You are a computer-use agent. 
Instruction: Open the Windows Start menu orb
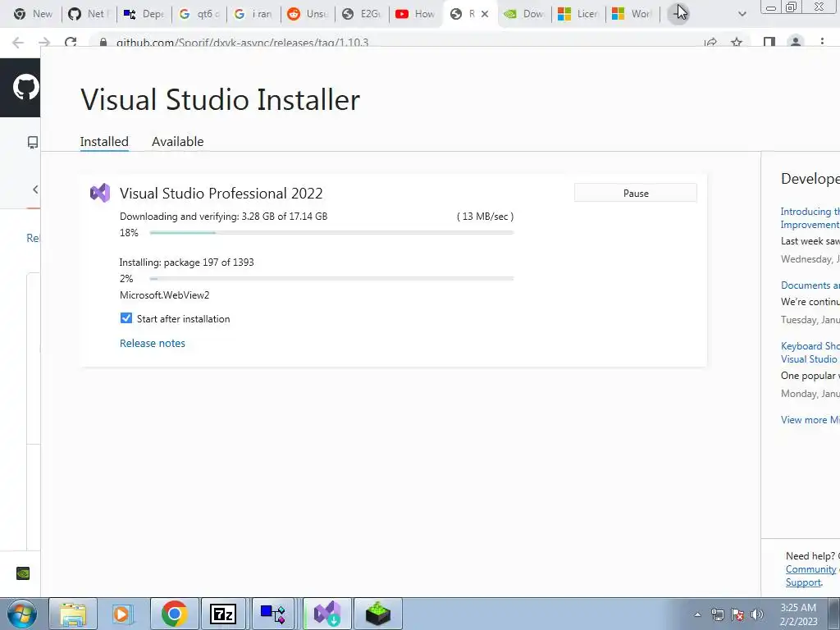(x=21, y=614)
